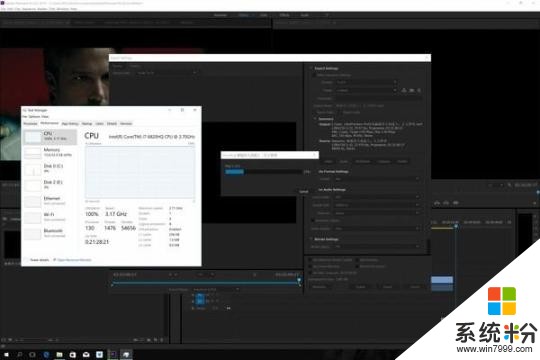Switch to Details tab in Task Manager

[112, 124]
